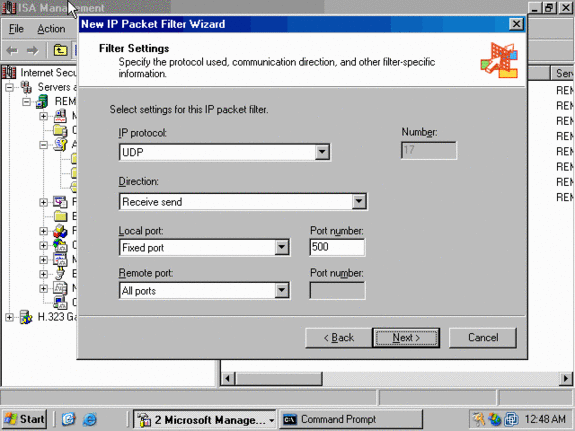Click the first quick launch icon beside Start
The height and width of the screenshot is (431, 575).
pyautogui.click(x=69, y=419)
